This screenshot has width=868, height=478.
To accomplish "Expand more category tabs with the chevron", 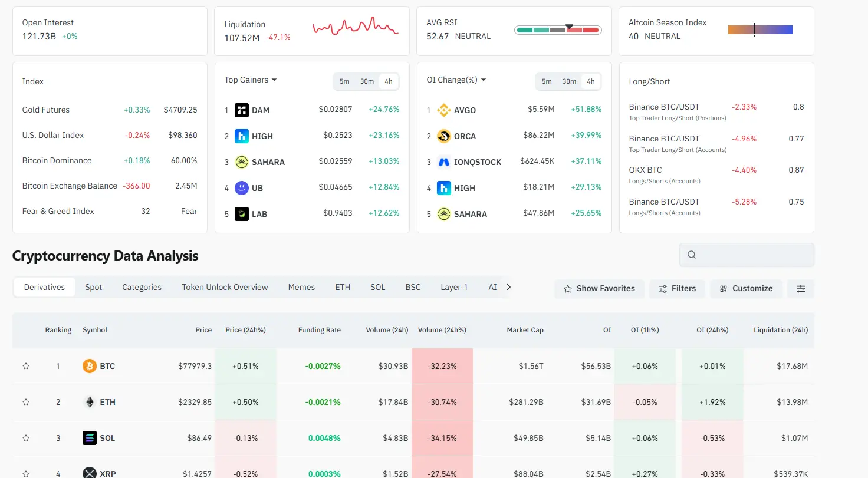I will click(509, 287).
